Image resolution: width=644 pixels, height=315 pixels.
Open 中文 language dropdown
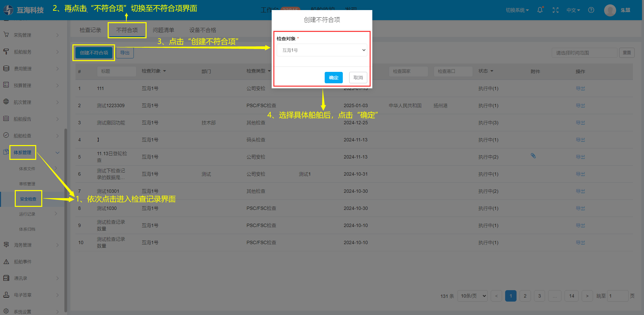[x=573, y=10]
